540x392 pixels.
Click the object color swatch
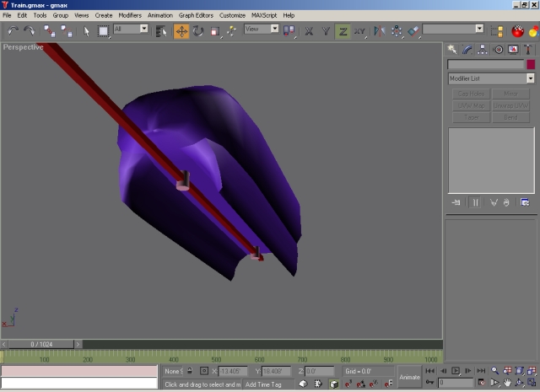point(531,64)
